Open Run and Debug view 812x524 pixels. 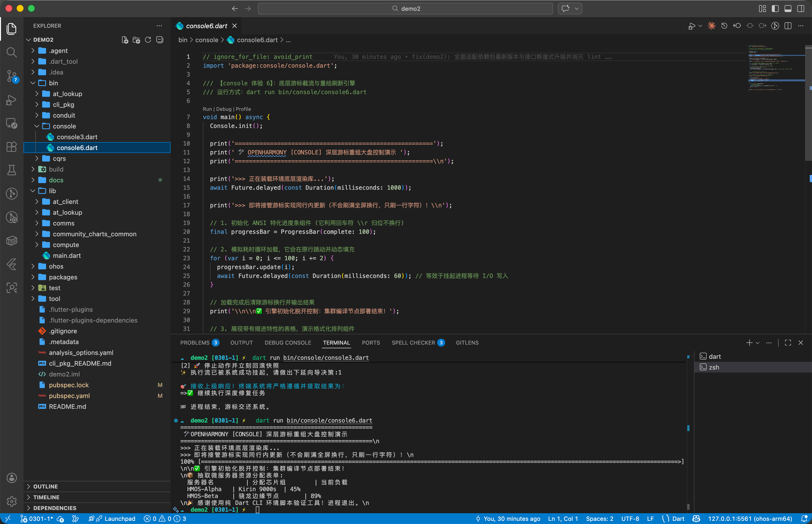point(12,100)
